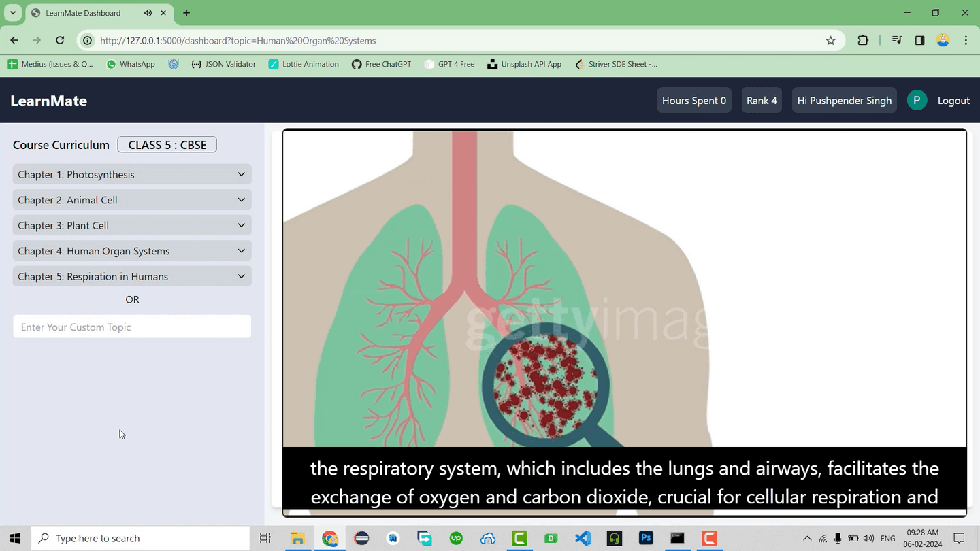Close the LearnMate Dashboard tab

click(x=163, y=13)
